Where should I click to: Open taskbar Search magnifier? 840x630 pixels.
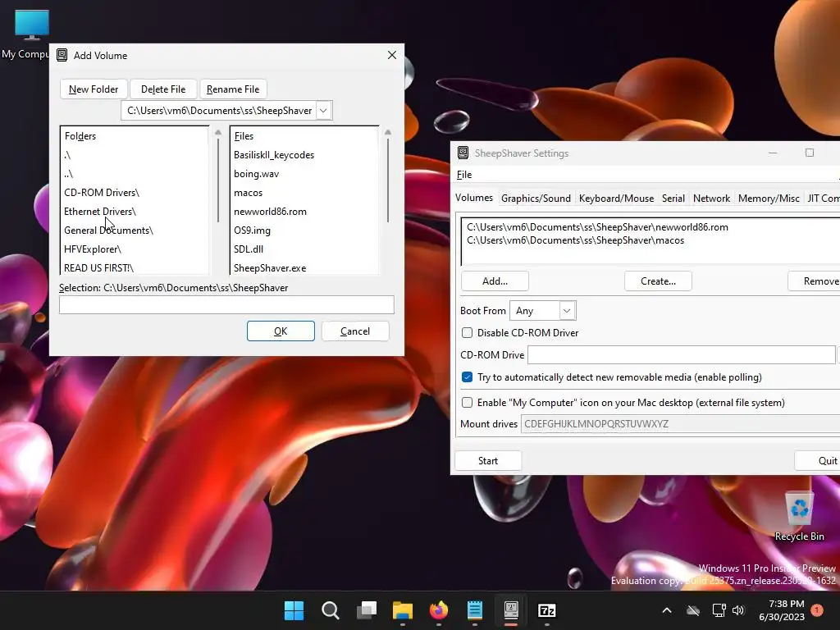330,610
